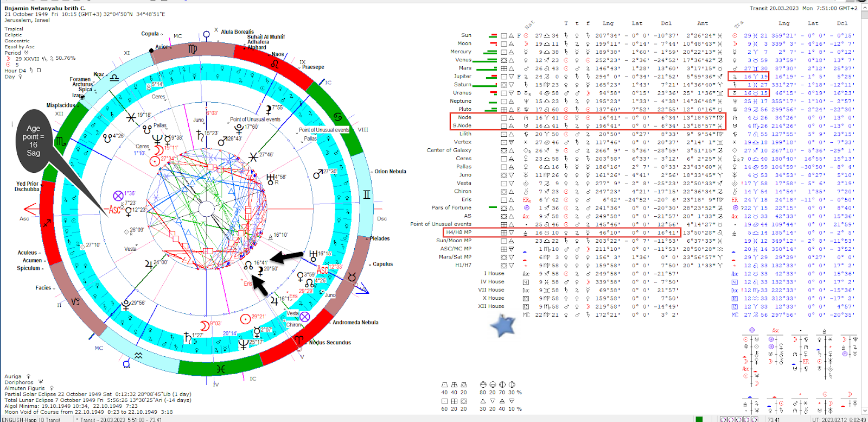Select the Gemini sign glyph on zodiac ring
This screenshot has height=422, width=868.
pyautogui.click(x=367, y=194)
